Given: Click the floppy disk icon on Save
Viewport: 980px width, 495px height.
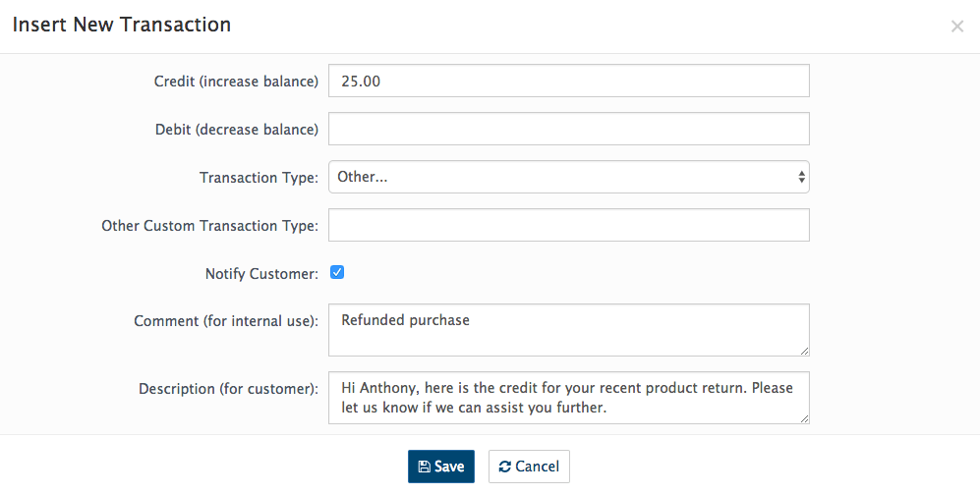Looking at the screenshot, I should [x=424, y=467].
